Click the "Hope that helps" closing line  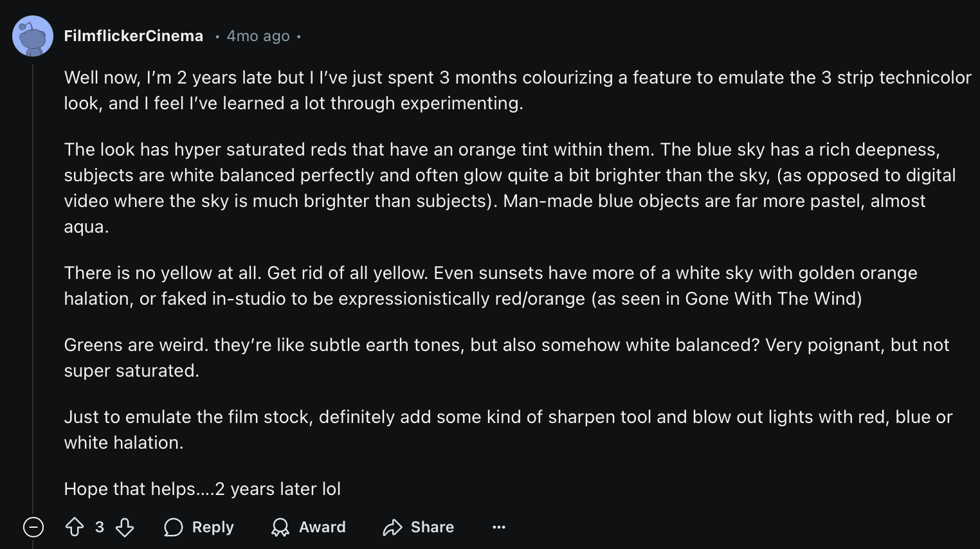(203, 489)
